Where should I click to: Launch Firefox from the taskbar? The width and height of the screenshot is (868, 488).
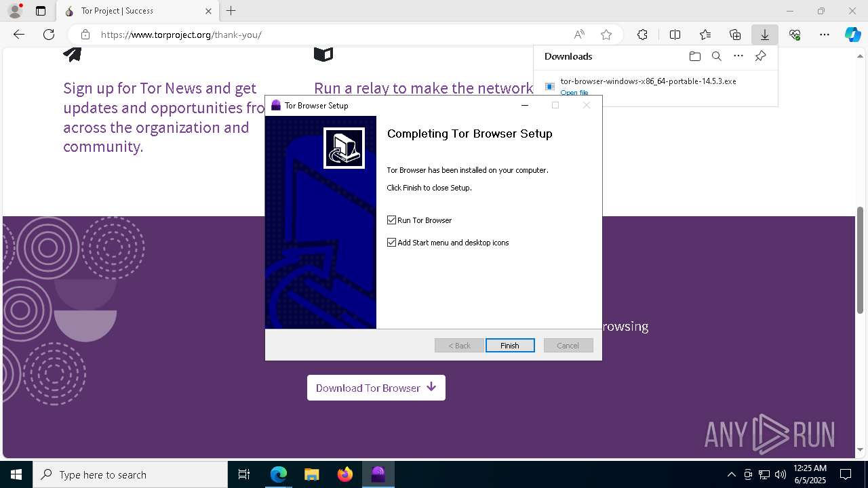click(x=344, y=474)
